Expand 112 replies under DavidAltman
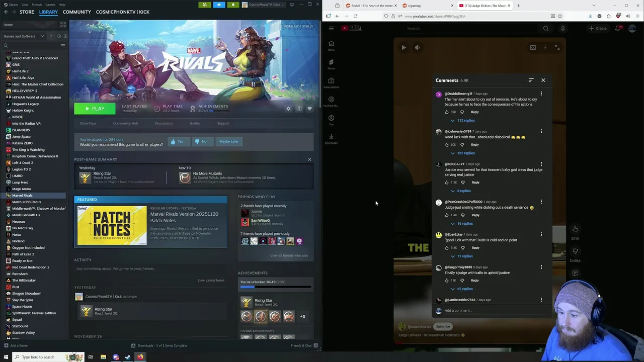 tap(463, 121)
